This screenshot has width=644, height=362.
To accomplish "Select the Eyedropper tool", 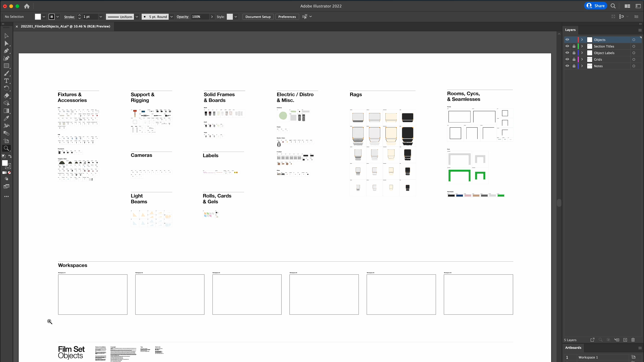I will click(7, 118).
